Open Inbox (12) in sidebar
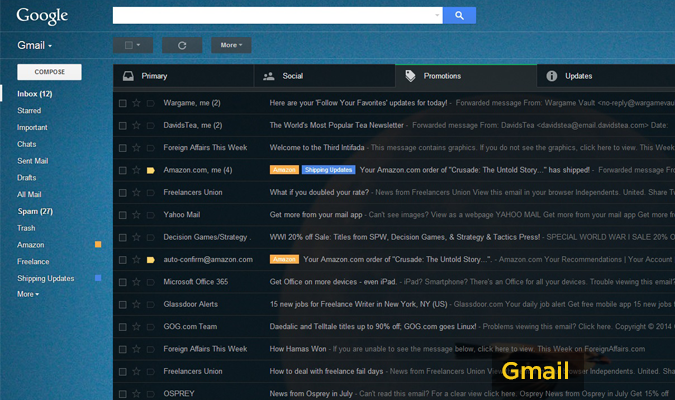 (x=34, y=94)
